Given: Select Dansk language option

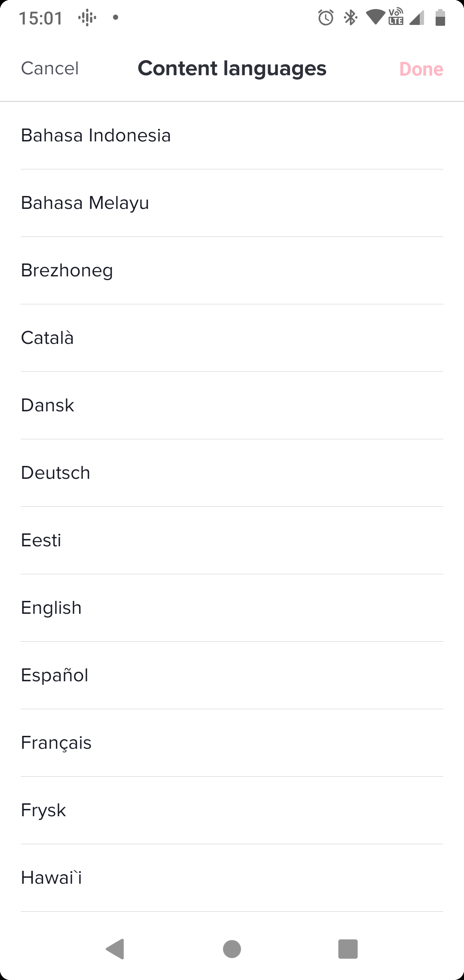Looking at the screenshot, I should pyautogui.click(x=232, y=405).
